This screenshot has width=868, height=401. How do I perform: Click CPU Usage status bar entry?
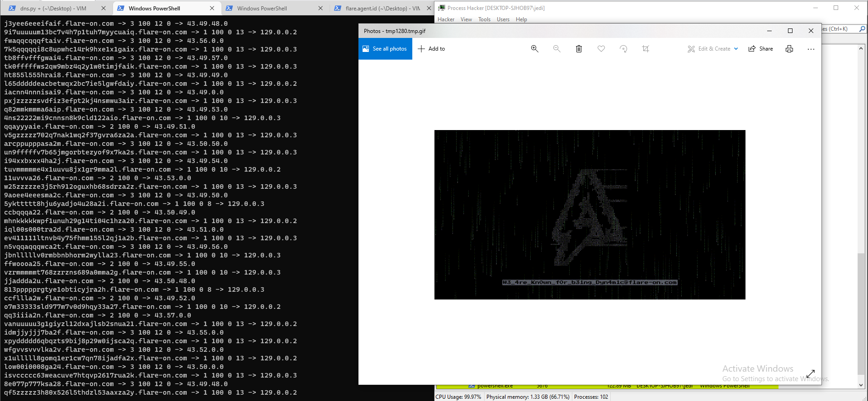[x=458, y=397]
